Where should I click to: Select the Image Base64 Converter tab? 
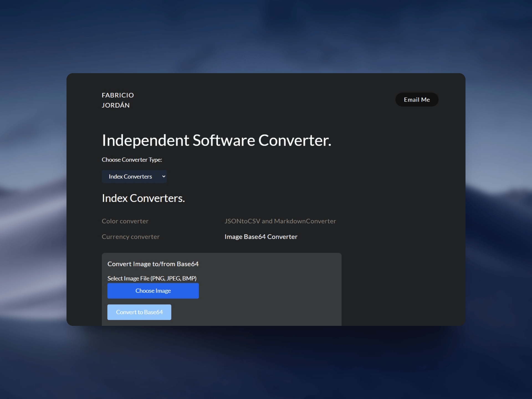(x=261, y=237)
